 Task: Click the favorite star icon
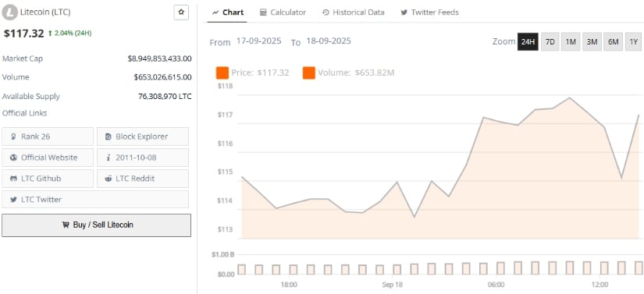[x=181, y=12]
